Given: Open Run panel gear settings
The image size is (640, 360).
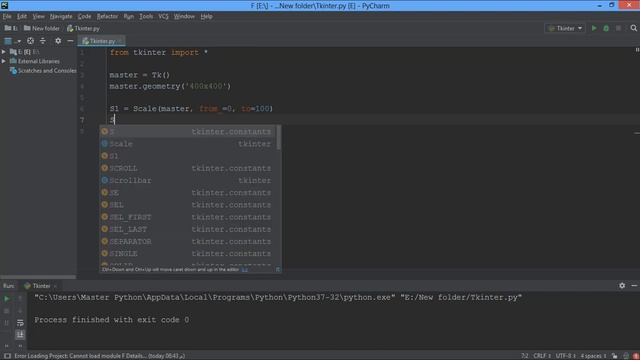Looking at the screenshot, I should click(622, 286).
